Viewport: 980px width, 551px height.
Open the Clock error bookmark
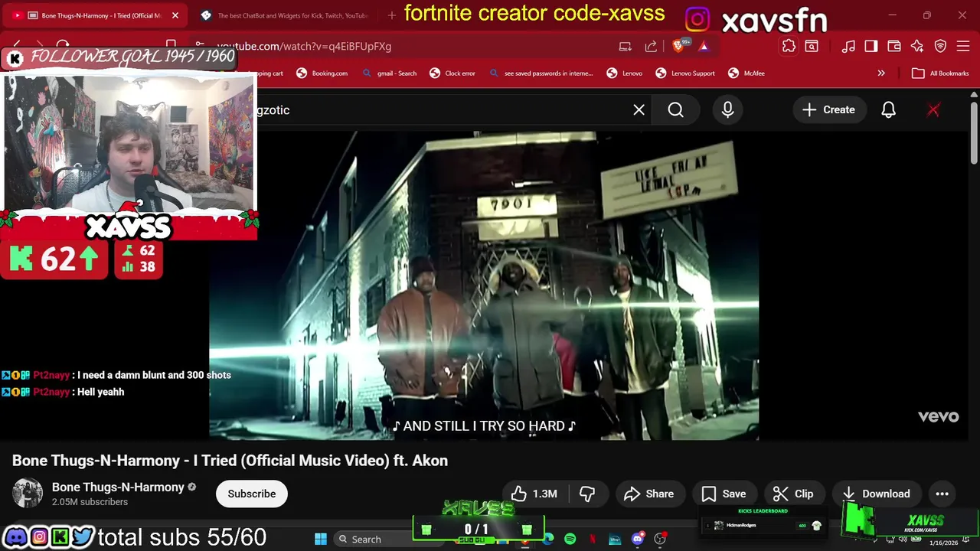point(452,73)
